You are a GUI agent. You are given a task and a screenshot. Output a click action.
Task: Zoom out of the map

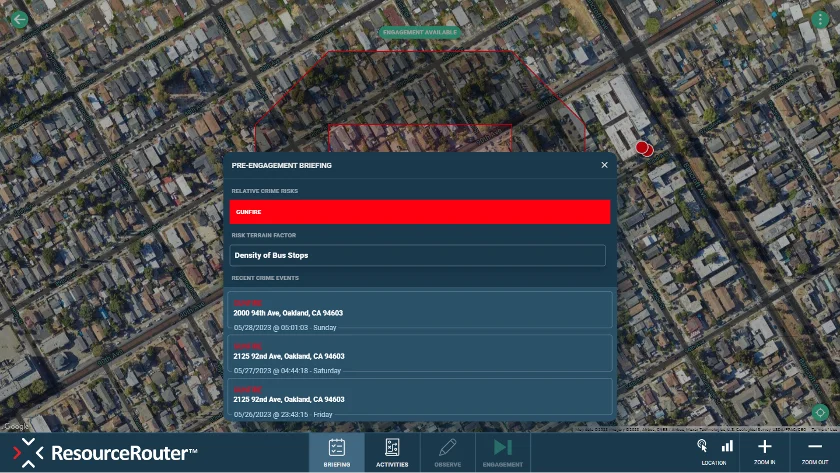[x=815, y=451]
